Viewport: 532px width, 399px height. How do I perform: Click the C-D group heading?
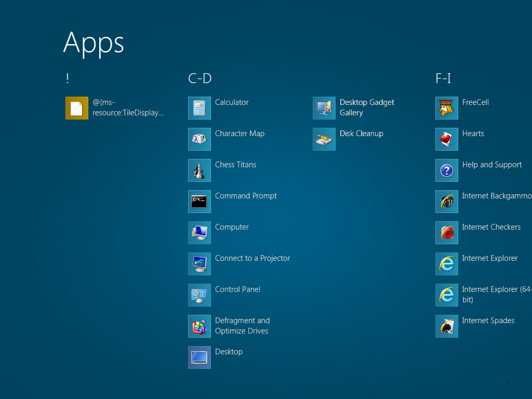click(200, 78)
